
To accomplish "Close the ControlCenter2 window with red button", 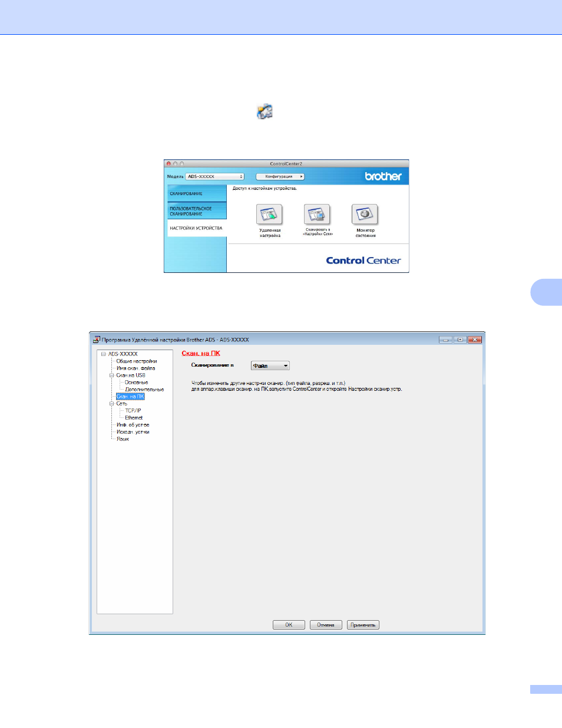I will tap(168, 164).
